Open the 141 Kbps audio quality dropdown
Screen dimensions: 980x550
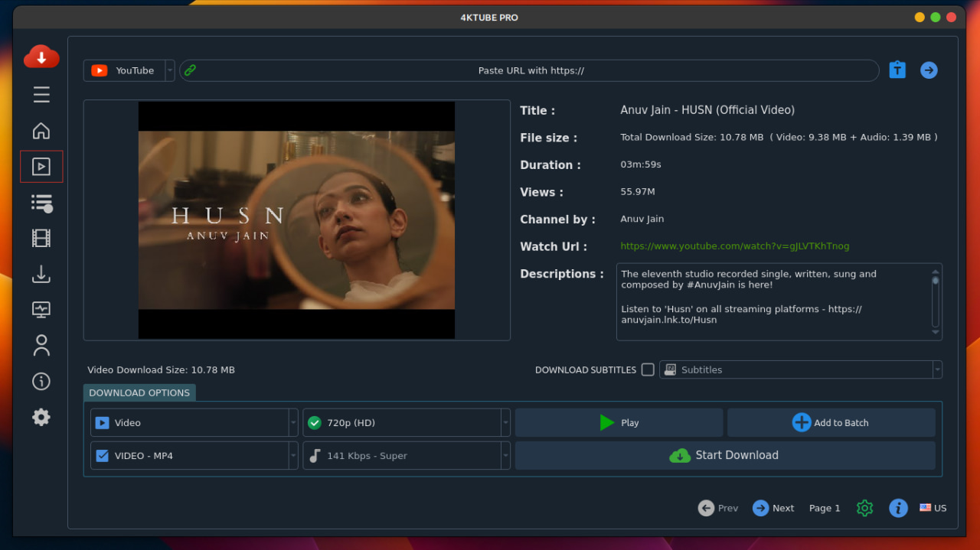click(x=407, y=456)
